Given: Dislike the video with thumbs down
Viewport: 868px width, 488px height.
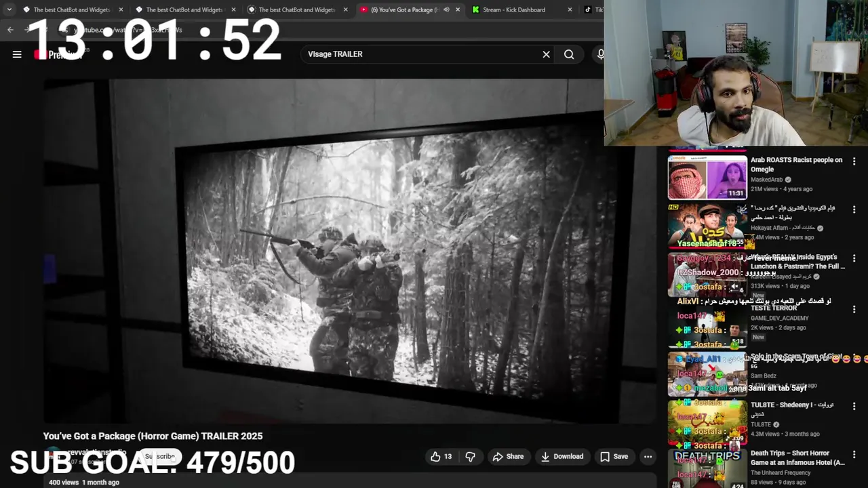Looking at the screenshot, I should tap(470, 457).
